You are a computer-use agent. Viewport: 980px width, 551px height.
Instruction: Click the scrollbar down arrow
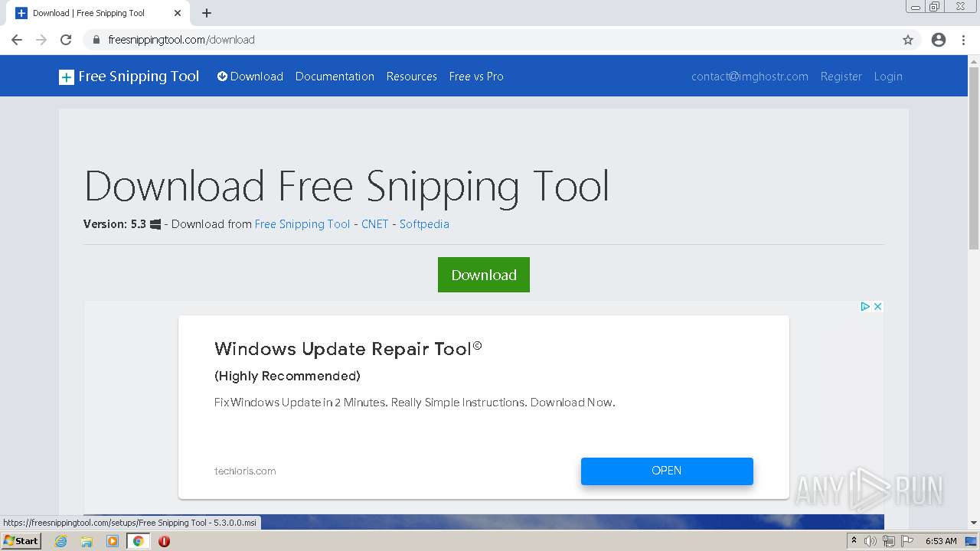click(x=974, y=523)
